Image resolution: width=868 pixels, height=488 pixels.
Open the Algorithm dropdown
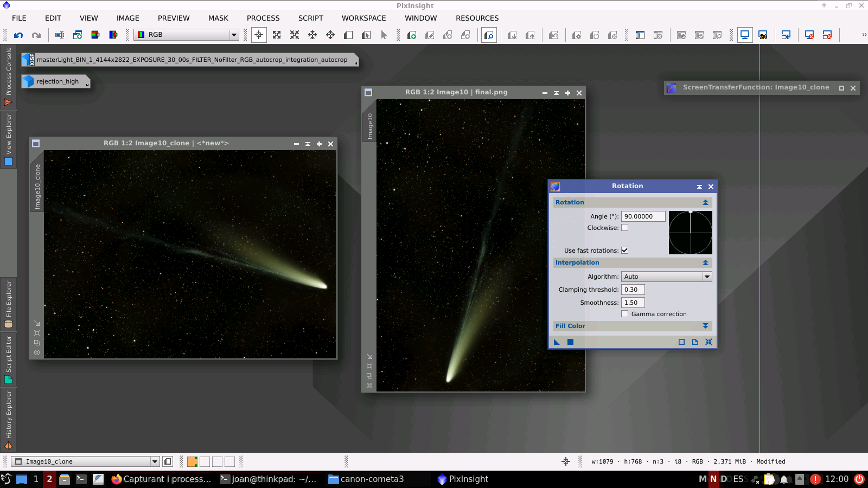point(666,277)
